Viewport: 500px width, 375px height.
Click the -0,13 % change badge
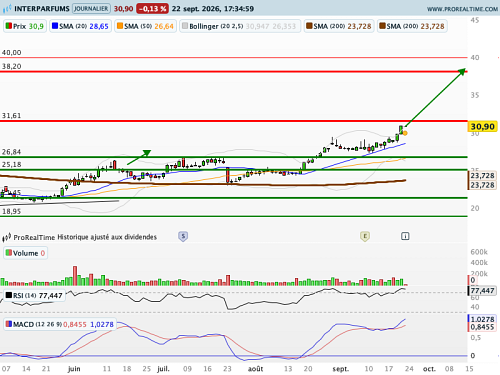point(152,9)
